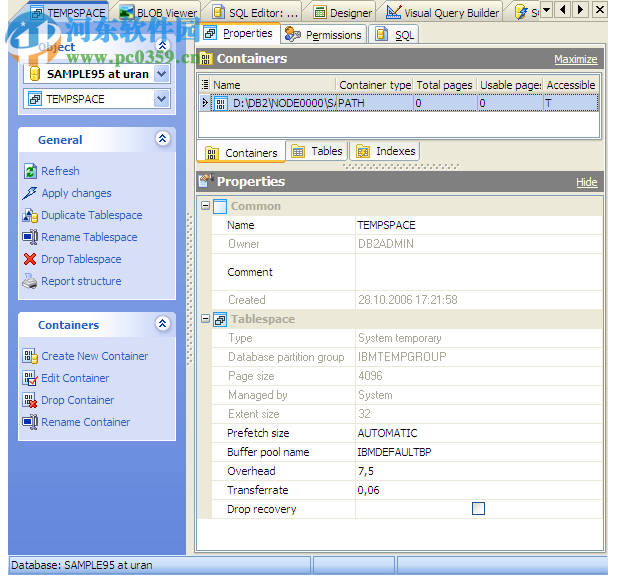This screenshot has width=618, height=580.
Task: Select the Permissions tab
Action: (324, 35)
